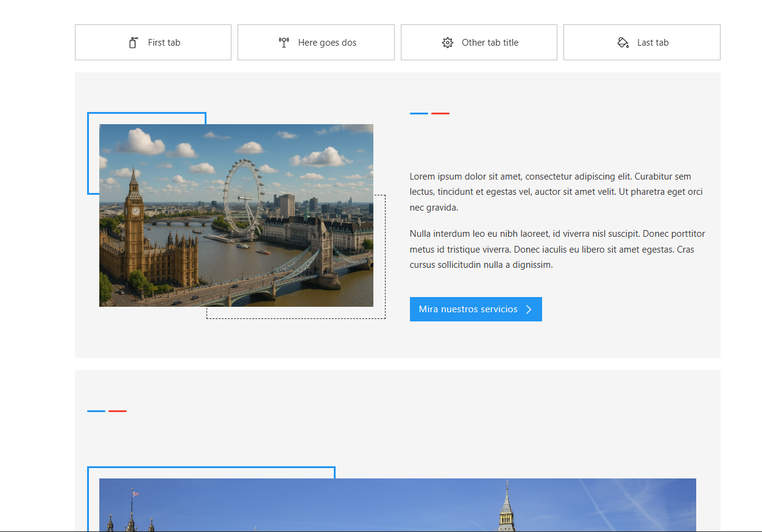This screenshot has height=532, width=762.
Task: Click the red accent line in lower section
Action: (x=118, y=411)
